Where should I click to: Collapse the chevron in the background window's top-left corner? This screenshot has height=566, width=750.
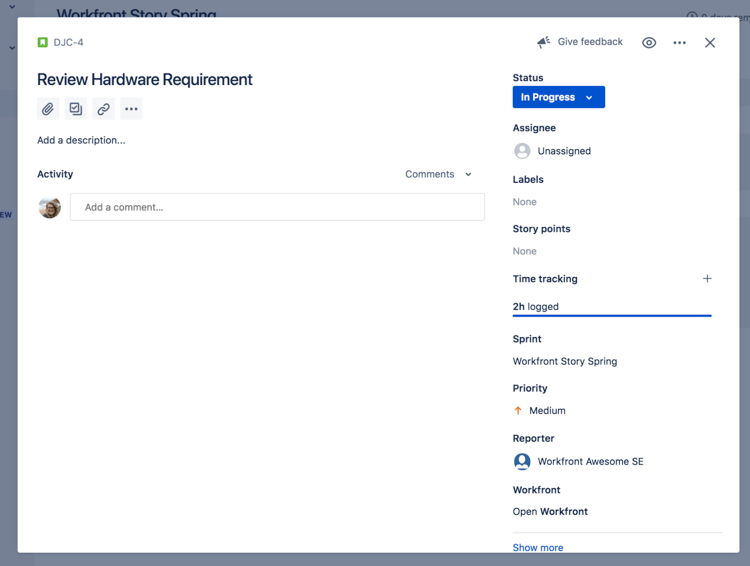click(x=12, y=7)
